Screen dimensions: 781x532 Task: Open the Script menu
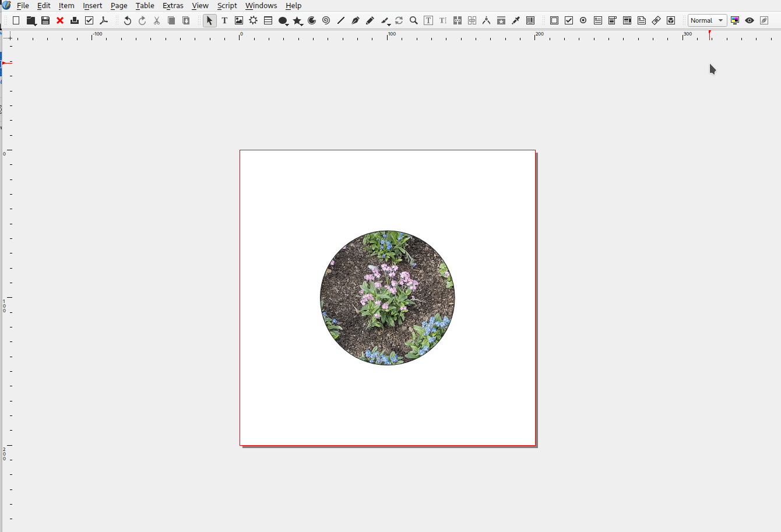pos(227,5)
